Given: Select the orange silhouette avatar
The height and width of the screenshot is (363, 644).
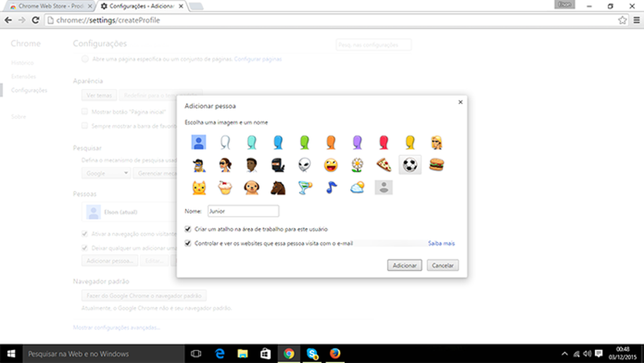Looking at the screenshot, I should (x=331, y=142).
